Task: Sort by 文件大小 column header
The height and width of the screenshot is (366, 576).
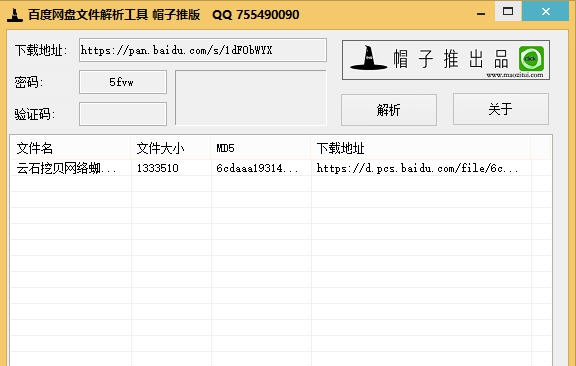Action: click(171, 148)
